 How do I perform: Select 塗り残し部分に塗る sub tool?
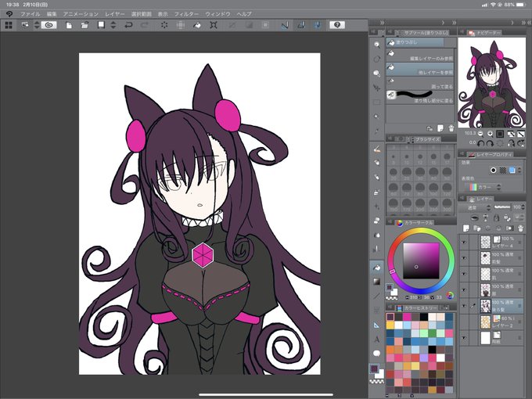(x=420, y=97)
